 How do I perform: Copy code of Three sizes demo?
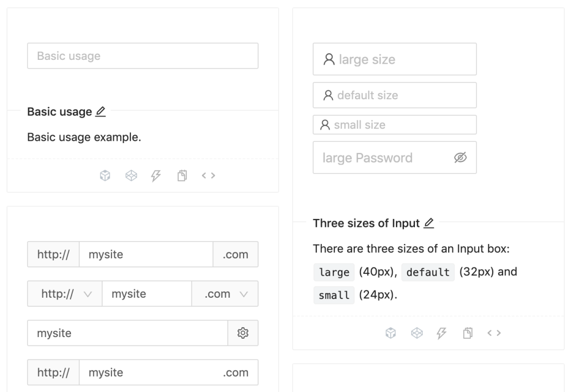tap(468, 333)
